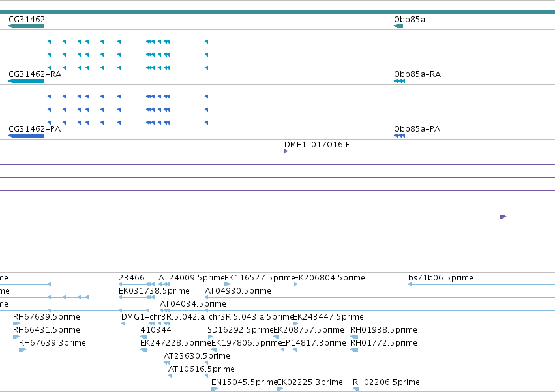This screenshot has width=555, height=392.
Task: Select RH67639.5prime EST label
Action: 46,317
